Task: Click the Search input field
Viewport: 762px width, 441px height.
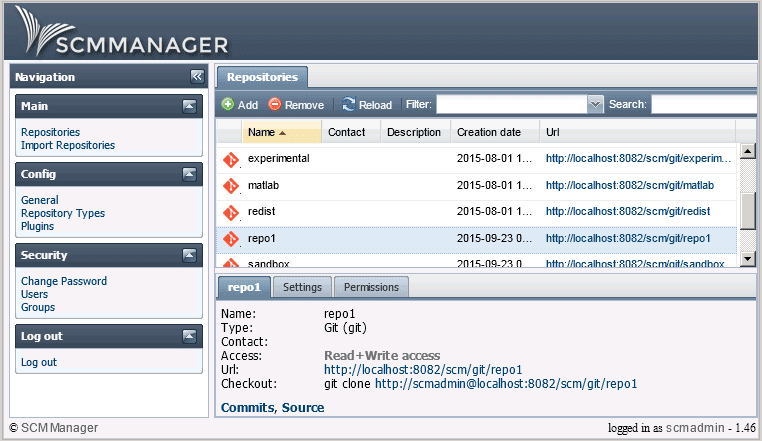Action: point(704,104)
